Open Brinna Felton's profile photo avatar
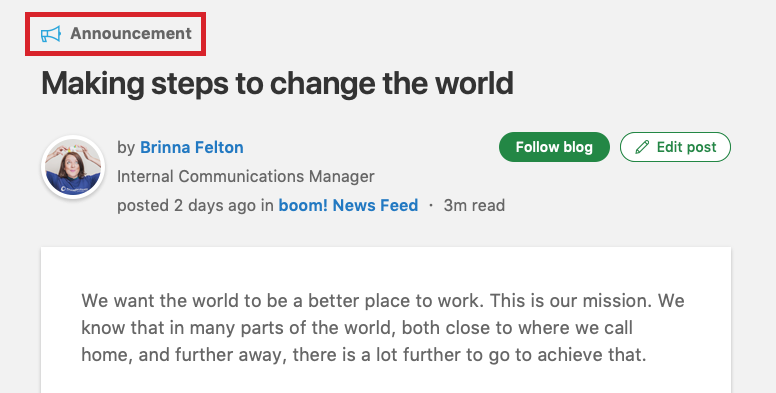This screenshot has height=393, width=776. (73, 167)
